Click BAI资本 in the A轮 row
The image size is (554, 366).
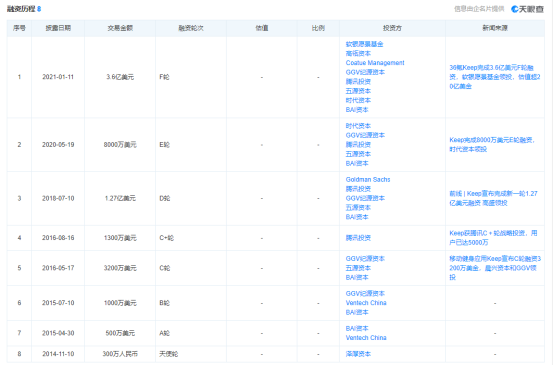point(357,328)
